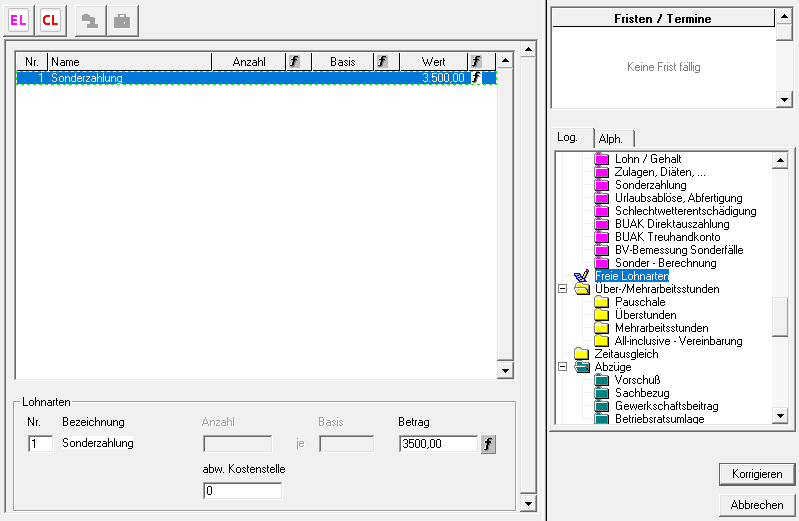799x521 pixels.
Task: Click the formula icon in the Sonderzahlung row
Action: [x=476, y=77]
